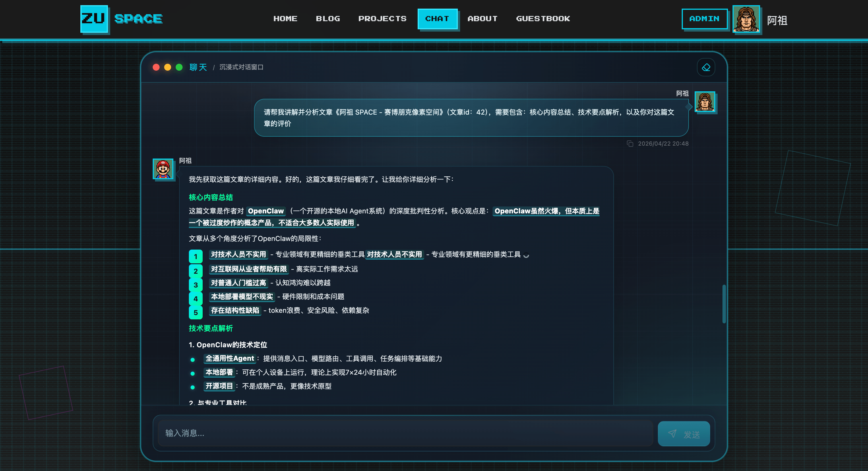
Task: Click the Mario avatar beside the assistant reply
Action: pyautogui.click(x=163, y=169)
